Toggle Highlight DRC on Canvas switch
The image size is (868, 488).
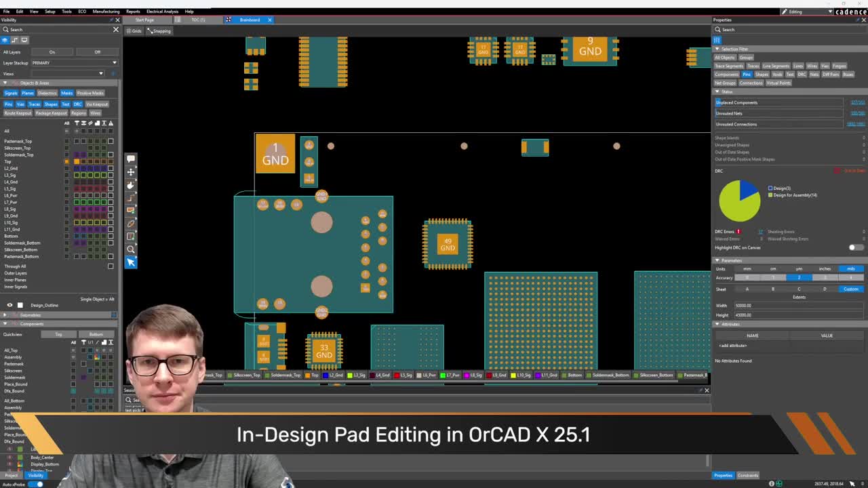[856, 247]
